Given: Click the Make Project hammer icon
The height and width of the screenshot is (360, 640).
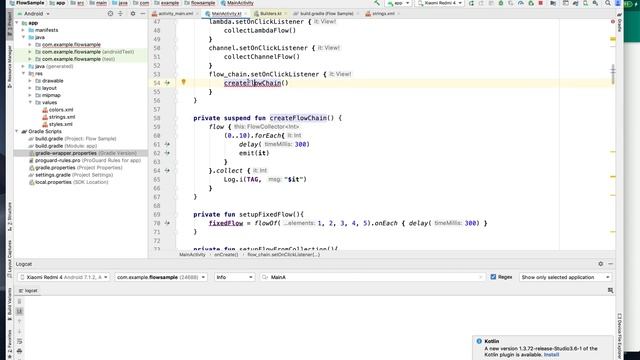Looking at the screenshot, I should click(x=377, y=3).
